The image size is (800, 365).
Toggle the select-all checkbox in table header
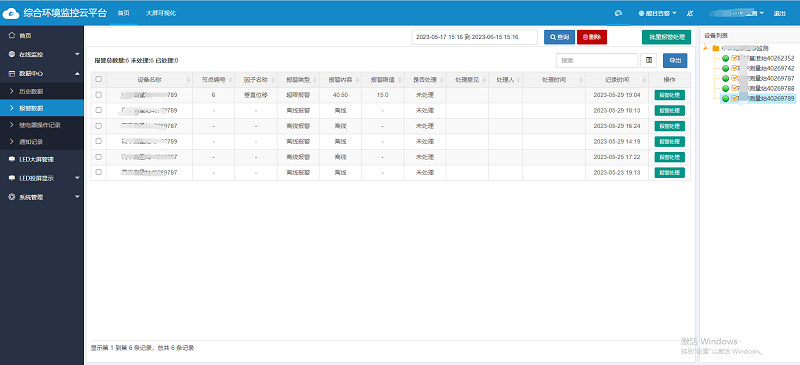point(98,79)
